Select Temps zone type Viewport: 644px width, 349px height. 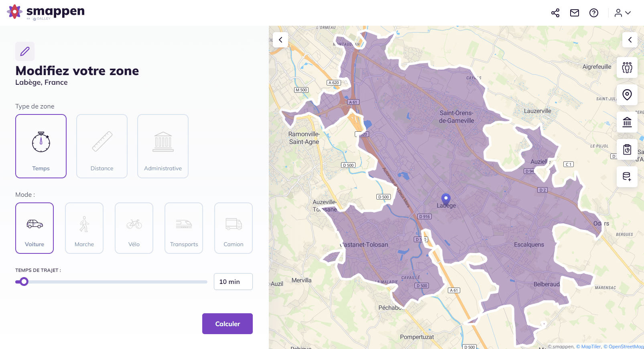41,146
